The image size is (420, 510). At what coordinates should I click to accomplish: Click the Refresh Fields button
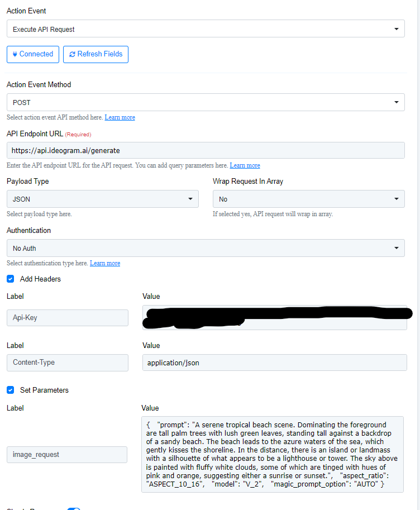96,54
